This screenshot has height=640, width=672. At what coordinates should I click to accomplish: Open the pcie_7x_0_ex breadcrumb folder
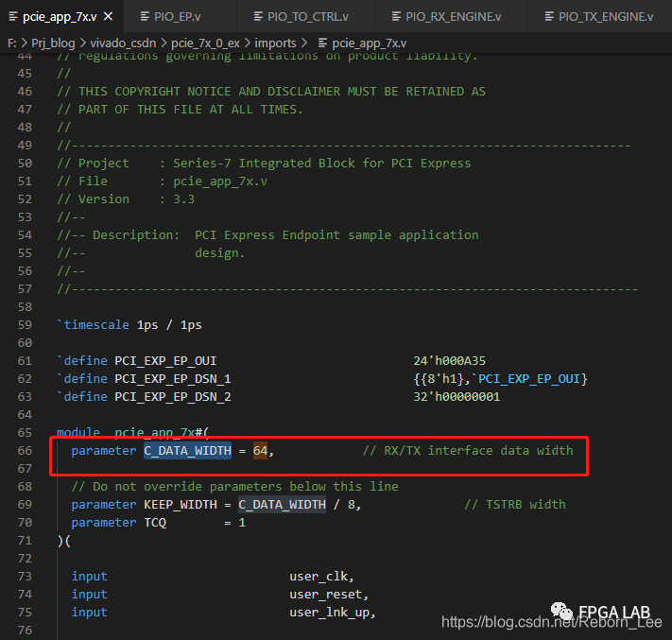tap(205, 43)
